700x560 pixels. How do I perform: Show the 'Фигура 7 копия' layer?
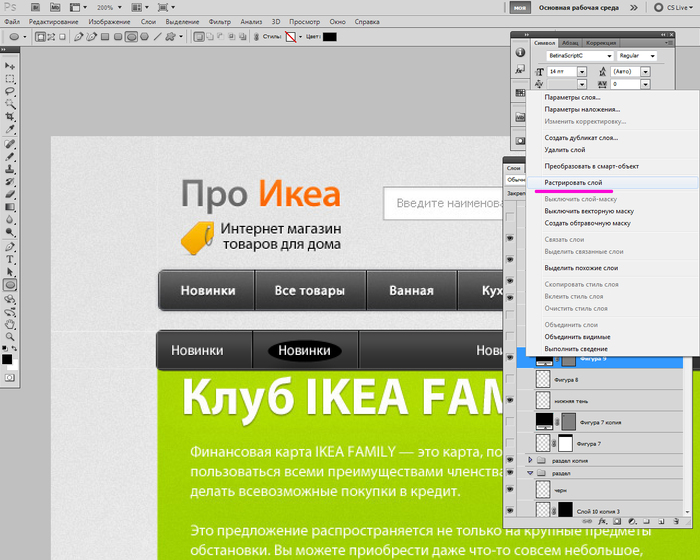click(x=510, y=422)
